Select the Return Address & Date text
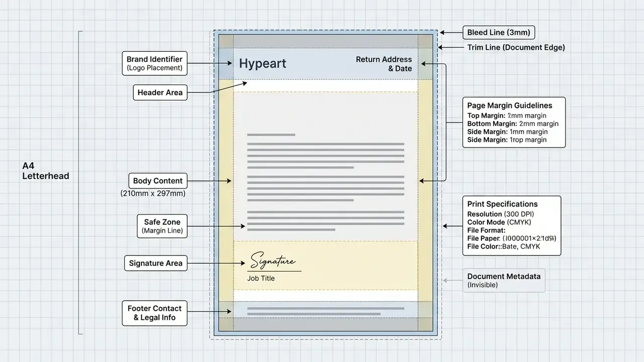This screenshot has height=362, width=644. pos(384,64)
